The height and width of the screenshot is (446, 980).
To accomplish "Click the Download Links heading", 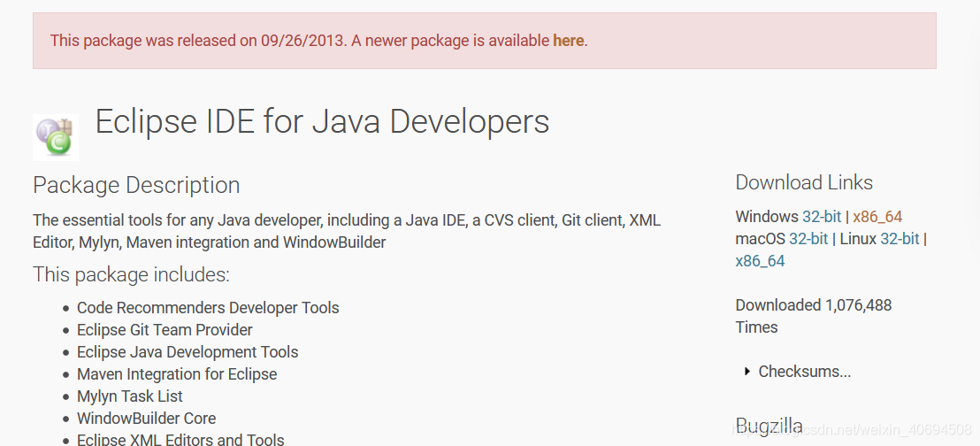I will [x=804, y=182].
